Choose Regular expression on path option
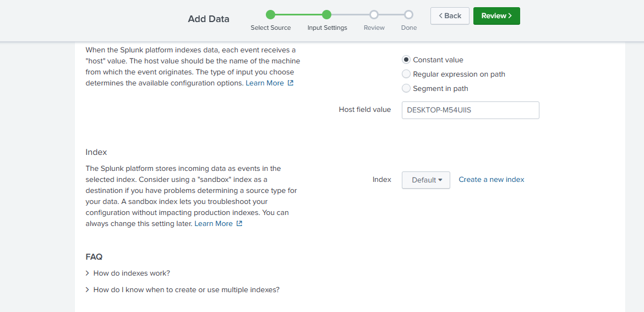The width and height of the screenshot is (644, 312). pyautogui.click(x=406, y=74)
